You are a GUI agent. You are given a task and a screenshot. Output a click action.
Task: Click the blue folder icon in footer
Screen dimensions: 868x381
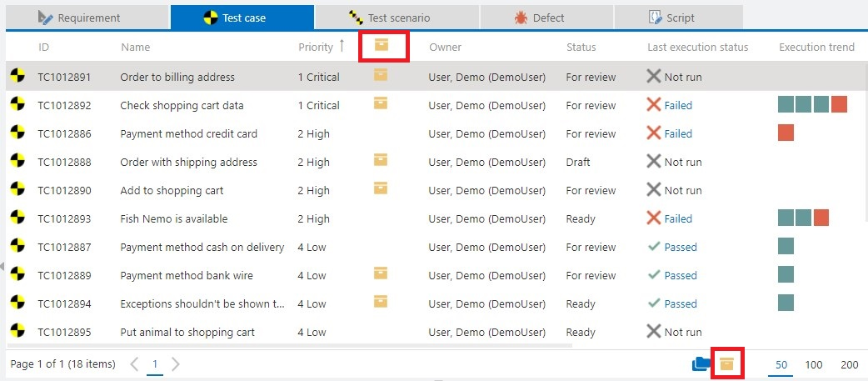pyautogui.click(x=701, y=363)
